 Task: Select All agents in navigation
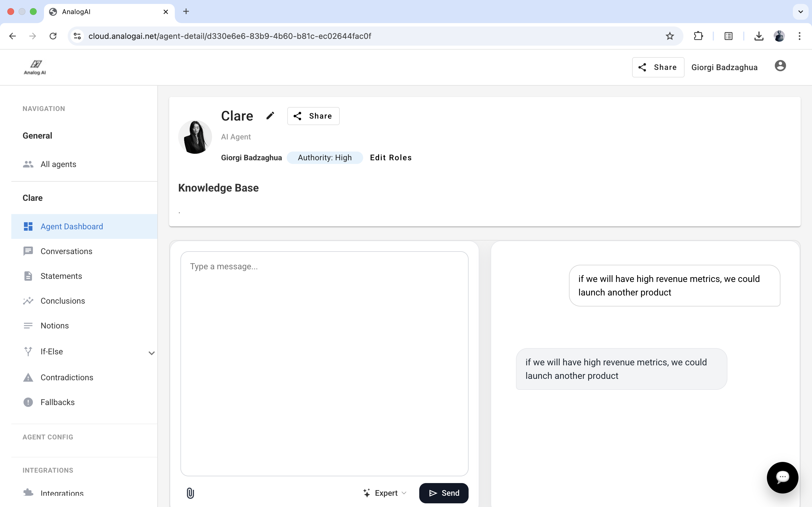(x=58, y=164)
